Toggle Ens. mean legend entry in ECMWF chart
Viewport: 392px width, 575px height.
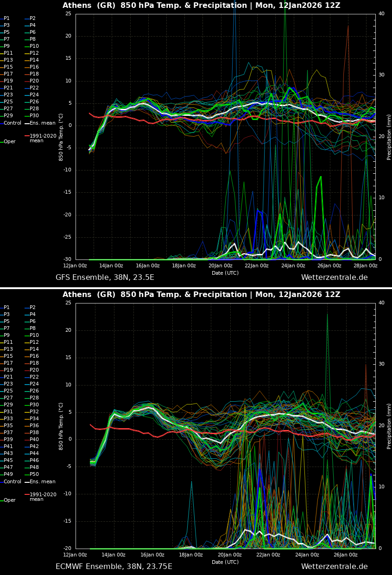[42, 482]
